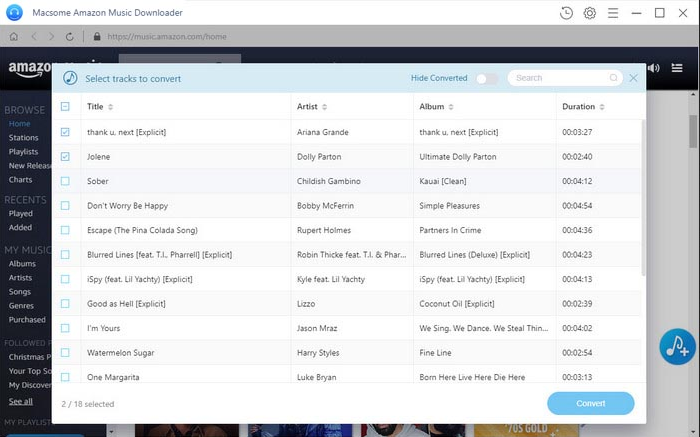
Task: Click the music note icon in dialog header
Action: tap(70, 78)
